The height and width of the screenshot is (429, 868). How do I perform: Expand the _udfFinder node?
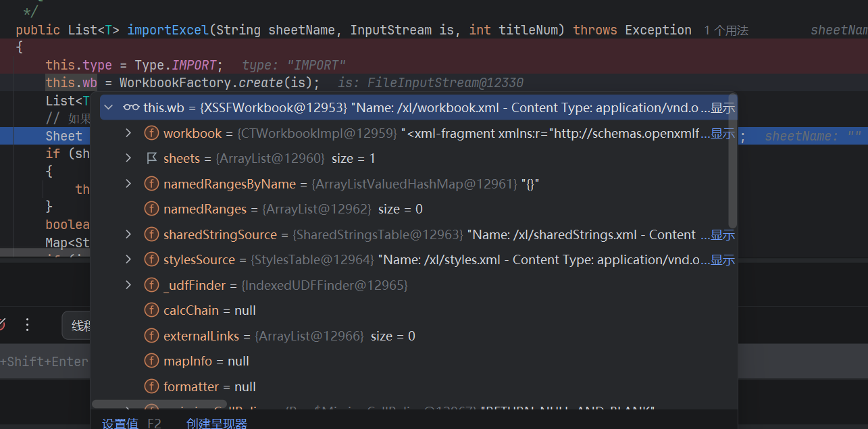point(128,285)
